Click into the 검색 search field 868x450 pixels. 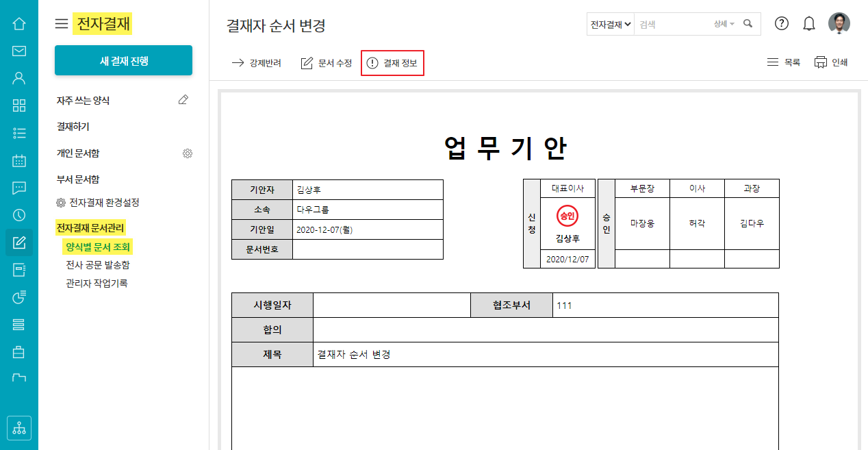tap(673, 24)
